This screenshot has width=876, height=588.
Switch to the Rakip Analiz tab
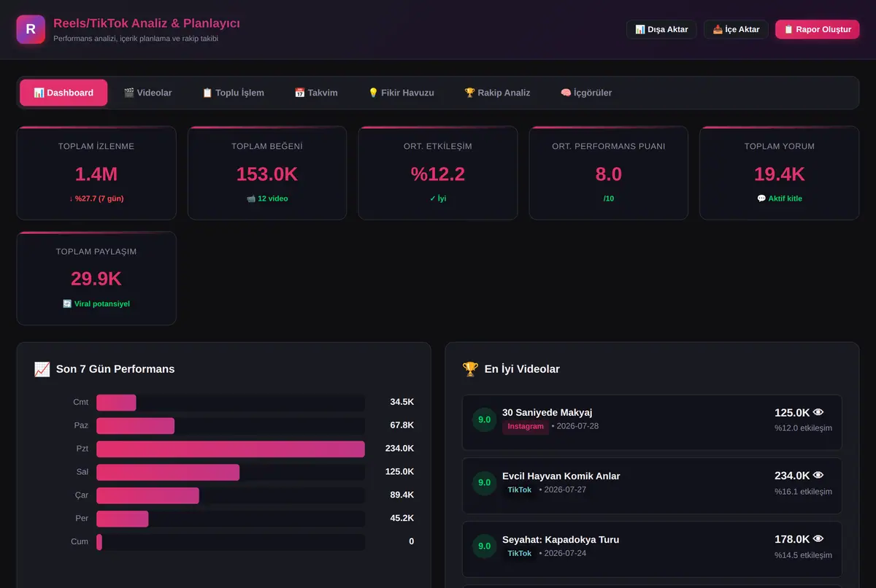(497, 93)
